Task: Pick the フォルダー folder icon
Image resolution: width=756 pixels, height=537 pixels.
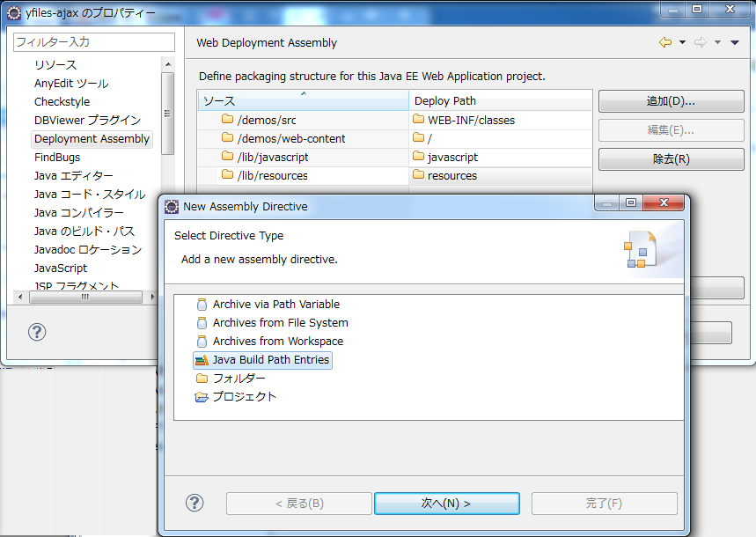Action: [202, 379]
